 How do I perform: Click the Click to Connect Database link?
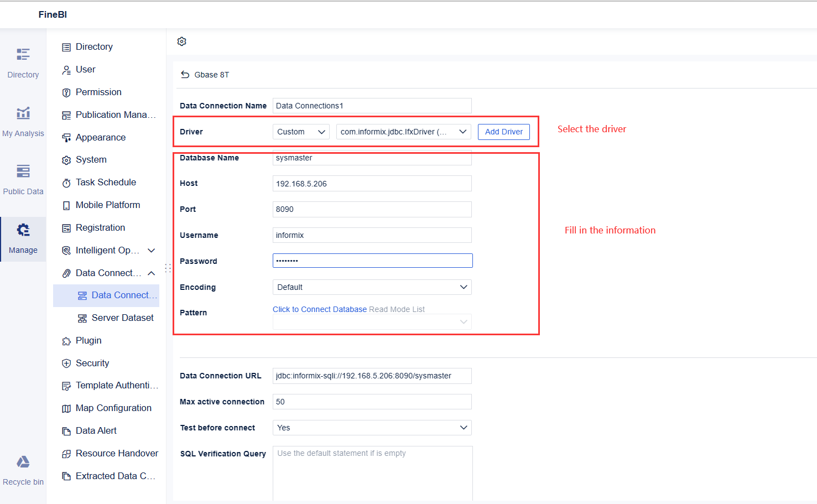320,310
